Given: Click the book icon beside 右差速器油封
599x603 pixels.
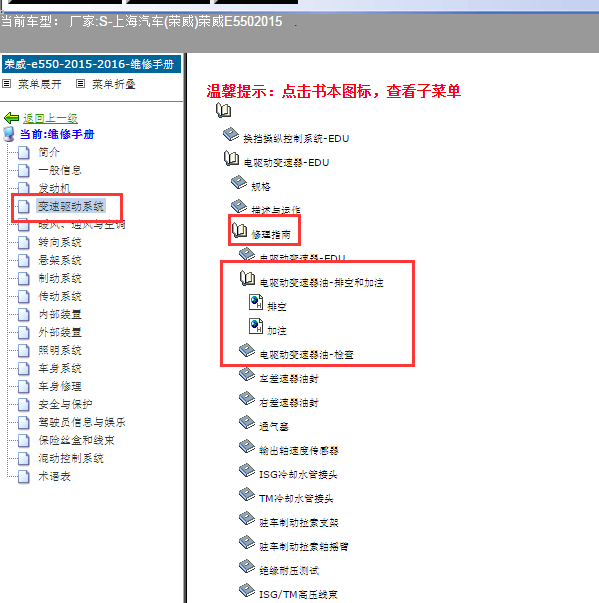Looking at the screenshot, I should point(247,398).
